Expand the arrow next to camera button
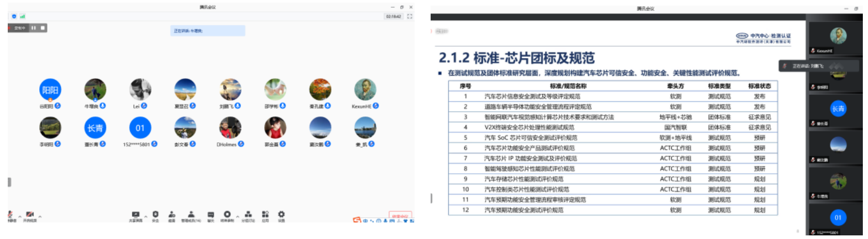Screen dimensions: 868x239 (x=40, y=217)
